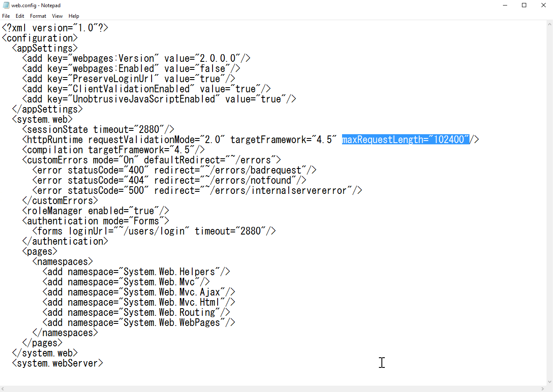Image resolution: width=555 pixels, height=392 pixels.
Task: Click the PreserveLoginUrl key line
Action: (x=129, y=79)
